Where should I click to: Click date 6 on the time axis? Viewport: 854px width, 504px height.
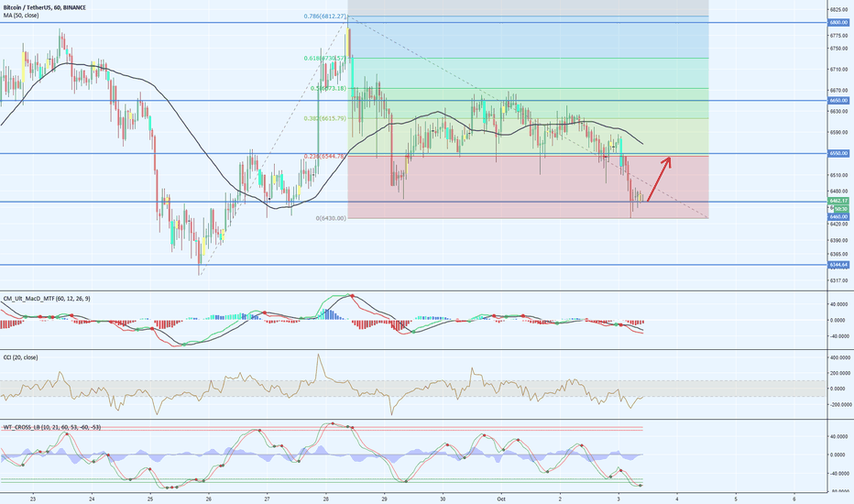coord(794,499)
